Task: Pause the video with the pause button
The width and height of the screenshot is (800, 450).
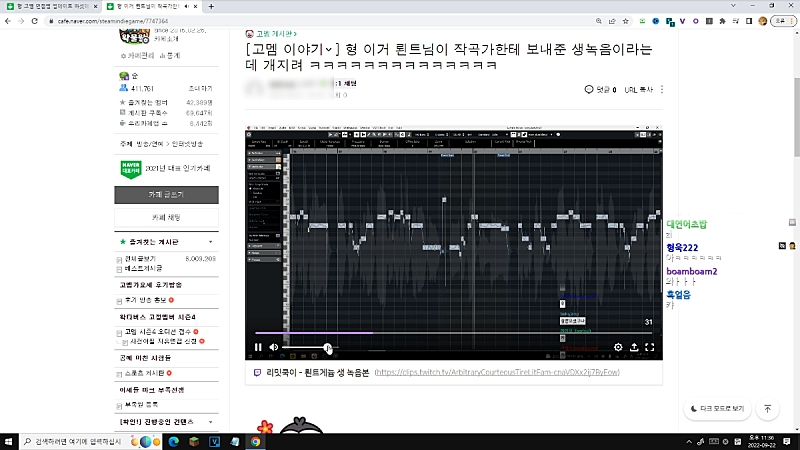Action: click(258, 347)
